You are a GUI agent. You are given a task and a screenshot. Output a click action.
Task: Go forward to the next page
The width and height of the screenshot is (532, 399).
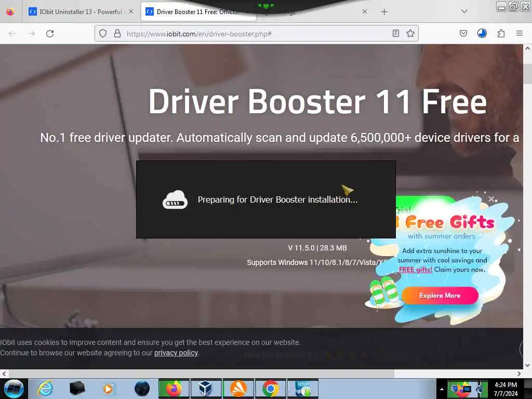click(x=32, y=34)
